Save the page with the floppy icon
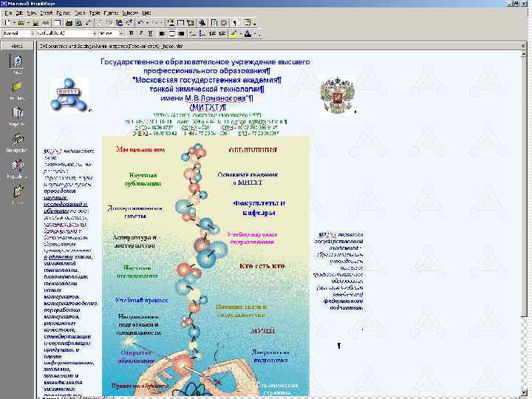This screenshot has width=532, height=399. point(35,23)
